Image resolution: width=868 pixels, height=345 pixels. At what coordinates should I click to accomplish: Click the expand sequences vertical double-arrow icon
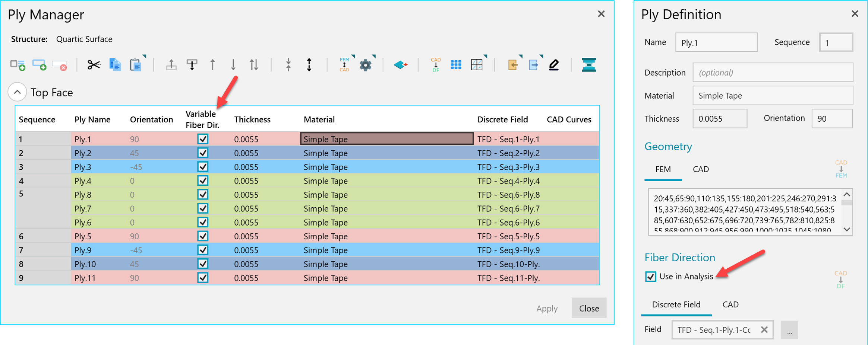point(309,65)
